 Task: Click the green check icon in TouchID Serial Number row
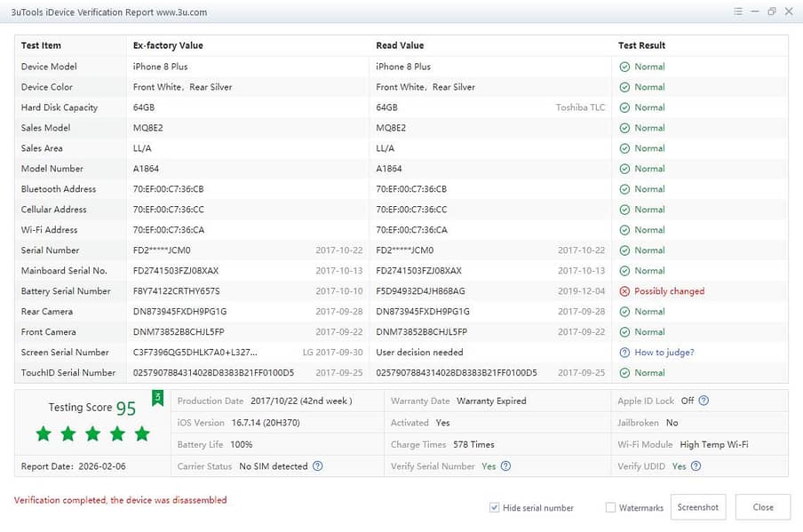pyautogui.click(x=624, y=373)
